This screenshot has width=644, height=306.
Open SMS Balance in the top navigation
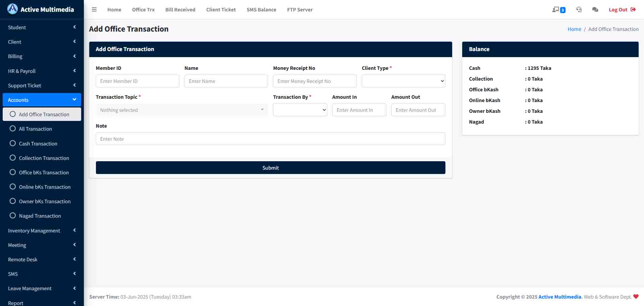[x=261, y=10]
